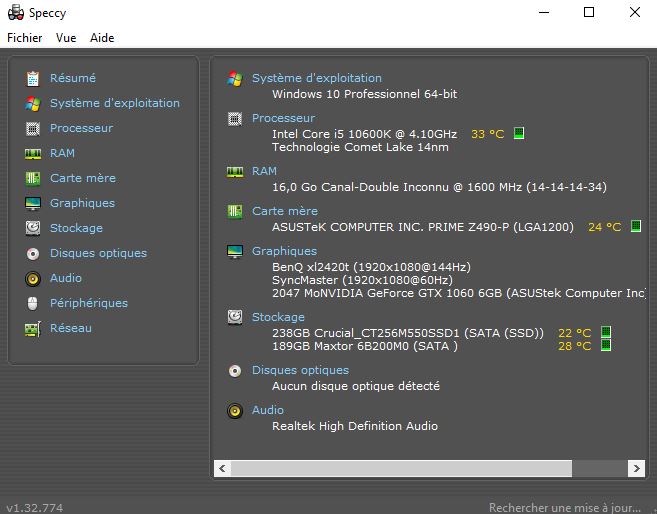Screen dimensions: 657x514
Task: Click Carte mère heading link in summary
Action: 285,211
